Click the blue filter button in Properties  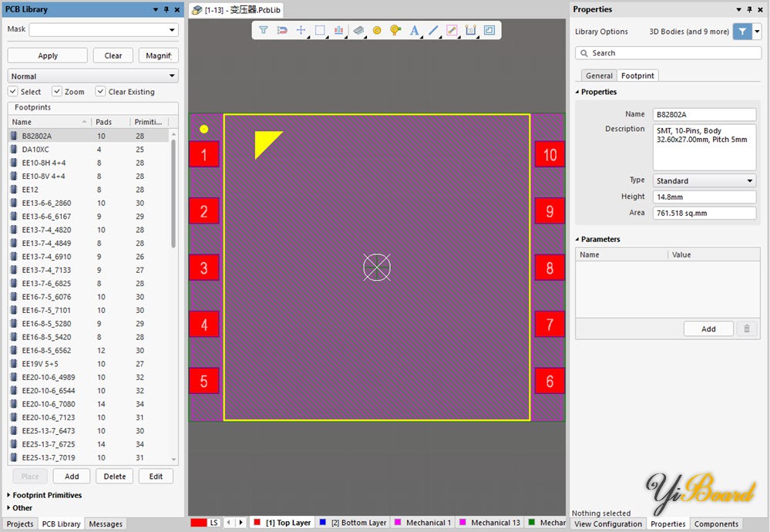[x=742, y=32]
